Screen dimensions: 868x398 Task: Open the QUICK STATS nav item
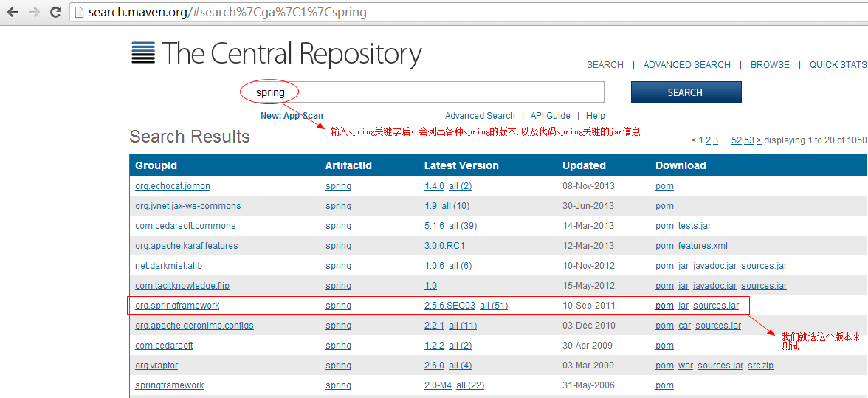click(838, 65)
